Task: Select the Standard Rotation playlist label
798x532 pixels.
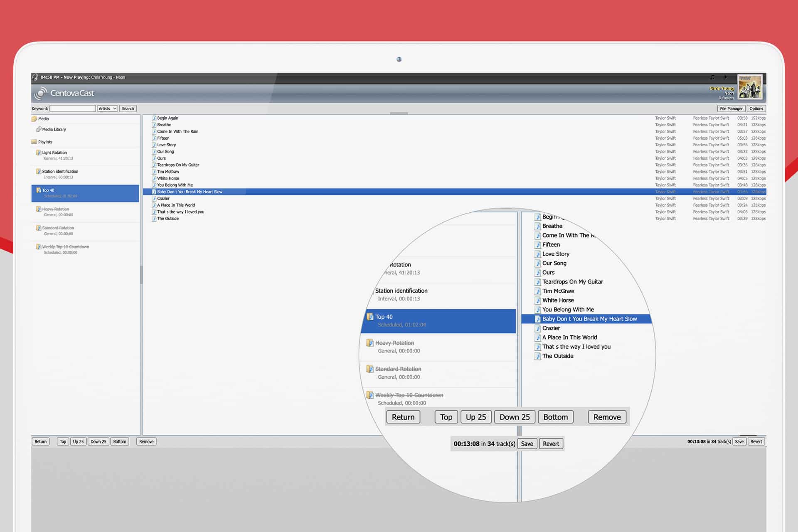Action: click(58, 228)
